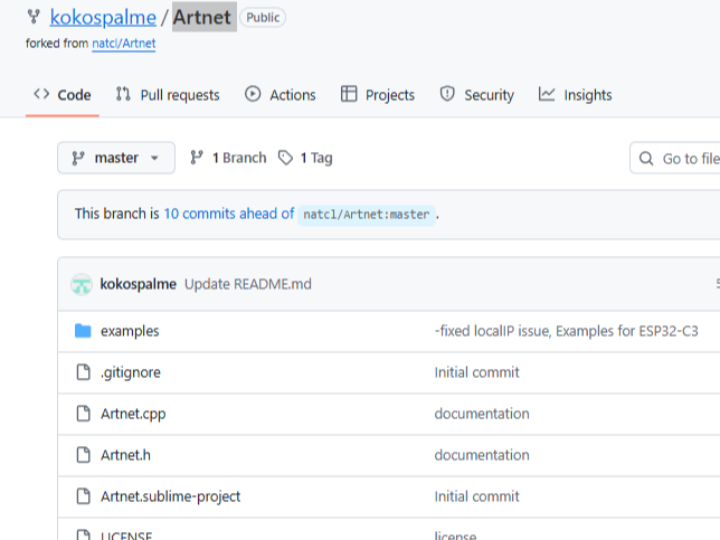Open the Update README.md commit message
This screenshot has width=720, height=540.
pyautogui.click(x=248, y=284)
